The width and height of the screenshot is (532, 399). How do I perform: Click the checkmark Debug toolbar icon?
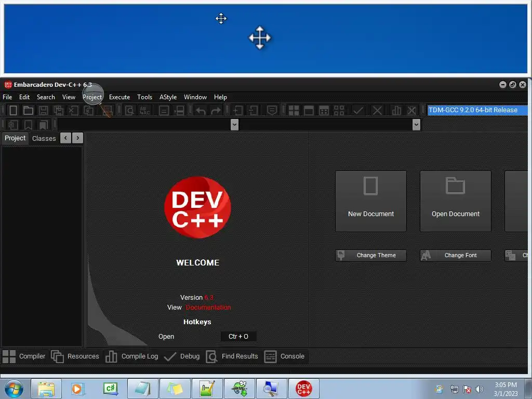point(358,110)
